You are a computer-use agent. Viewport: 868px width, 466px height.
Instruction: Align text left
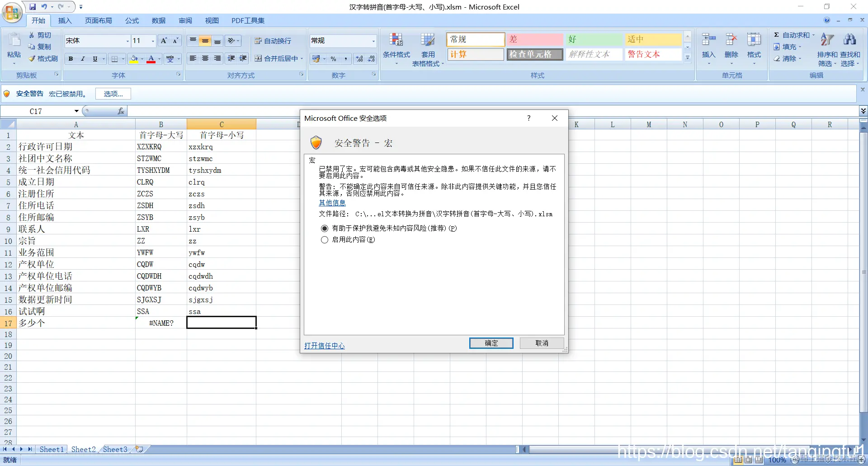(x=193, y=58)
